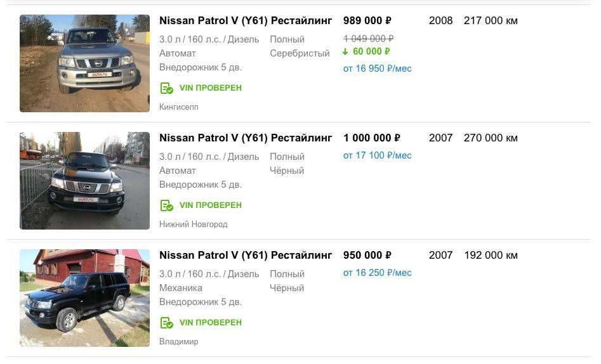This screenshot has width=601, height=364.
Task: Click 'VIN ПРОВЕРЕН' label on 192 000 km listing
Action: (210, 323)
